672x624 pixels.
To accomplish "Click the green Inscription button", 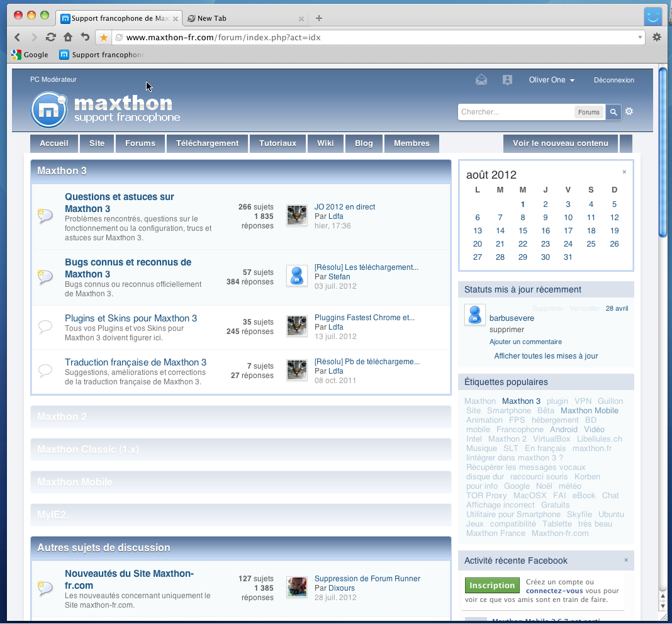I will pos(492,586).
